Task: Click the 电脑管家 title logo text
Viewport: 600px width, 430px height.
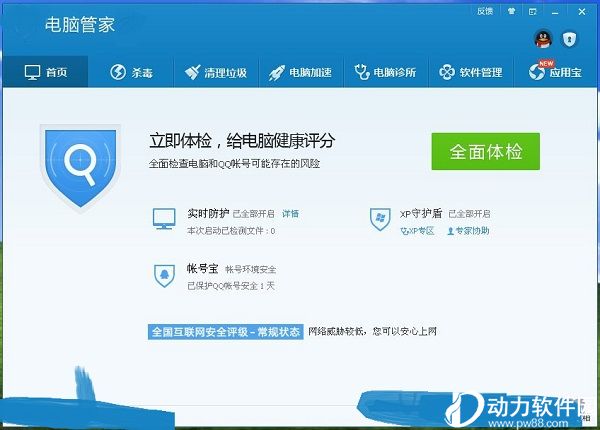Action: click(80, 25)
